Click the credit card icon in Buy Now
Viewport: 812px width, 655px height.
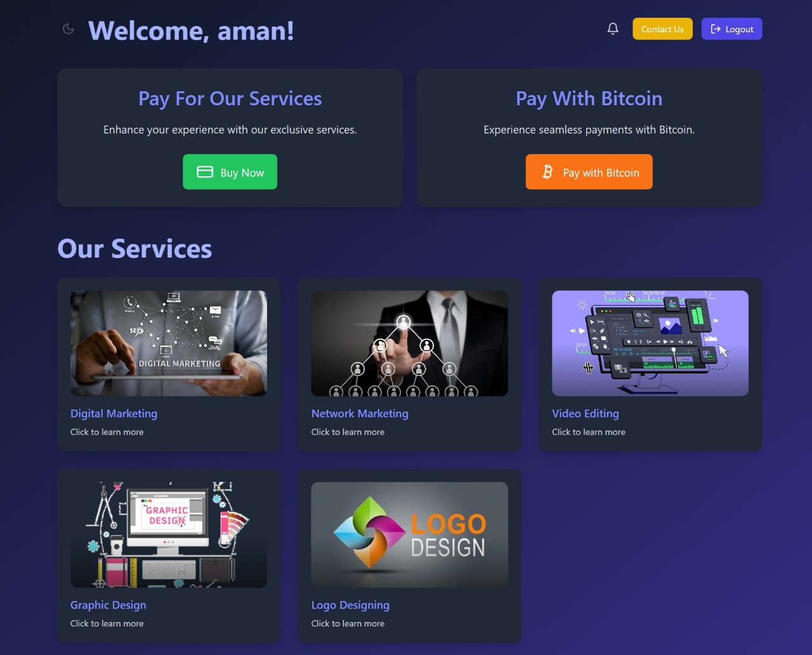[x=205, y=172]
